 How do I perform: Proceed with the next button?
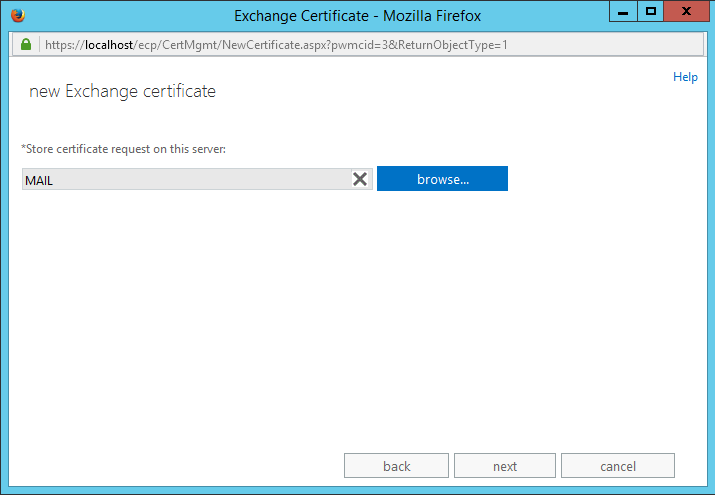coord(505,466)
